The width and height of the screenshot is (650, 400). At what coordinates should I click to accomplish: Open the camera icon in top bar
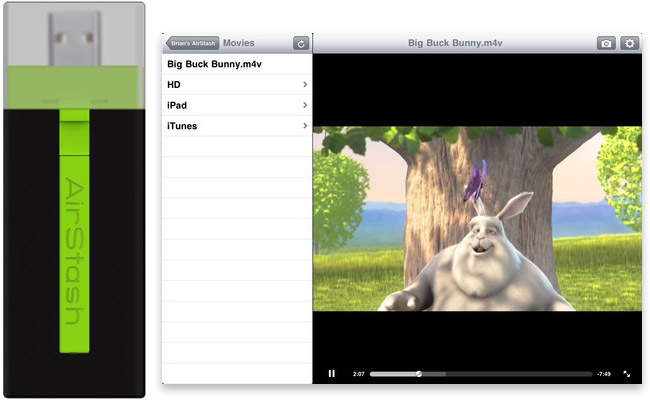(x=606, y=43)
